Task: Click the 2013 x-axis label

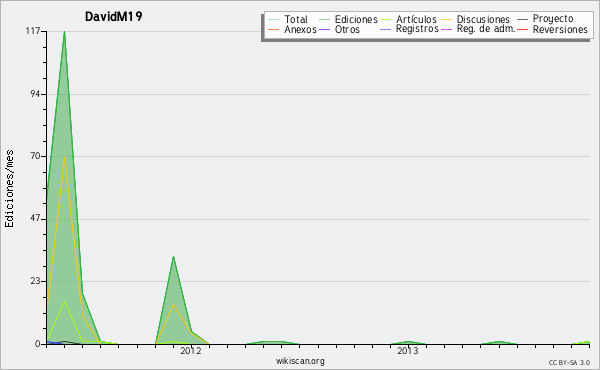Action: pos(408,351)
